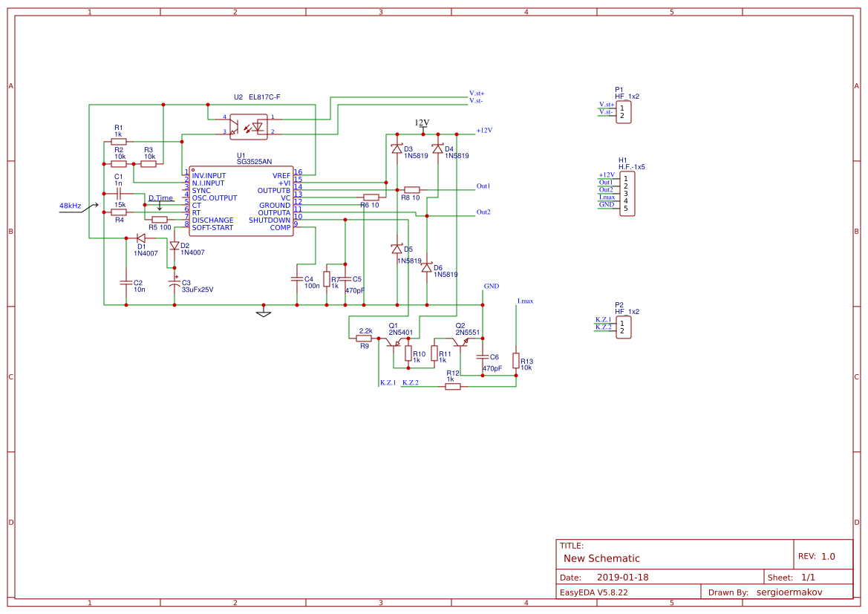868x614 pixels.
Task: Select the sergioermakov author name
Action: [x=789, y=592]
